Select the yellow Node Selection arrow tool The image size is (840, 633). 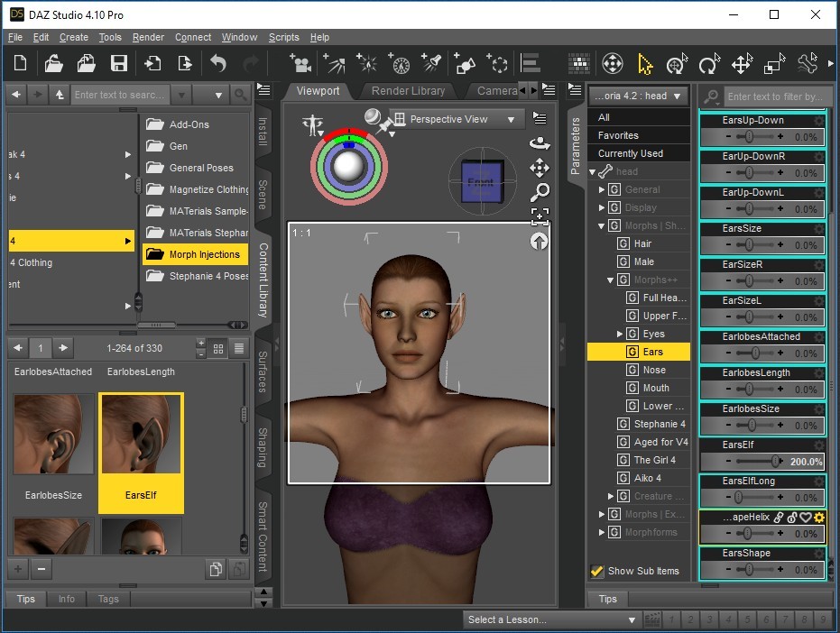[x=645, y=64]
